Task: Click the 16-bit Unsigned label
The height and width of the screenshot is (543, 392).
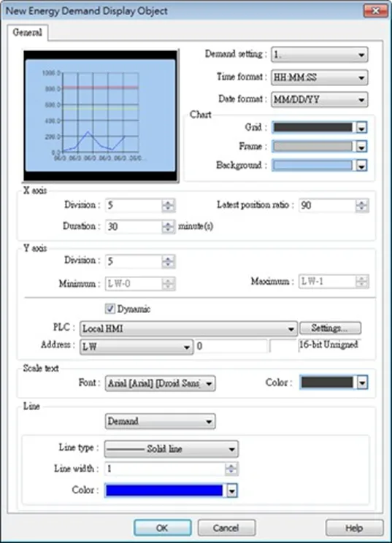Action: (x=328, y=344)
